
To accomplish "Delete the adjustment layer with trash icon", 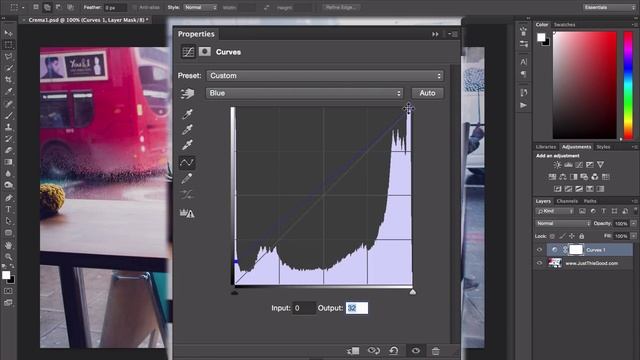I will click(x=436, y=351).
